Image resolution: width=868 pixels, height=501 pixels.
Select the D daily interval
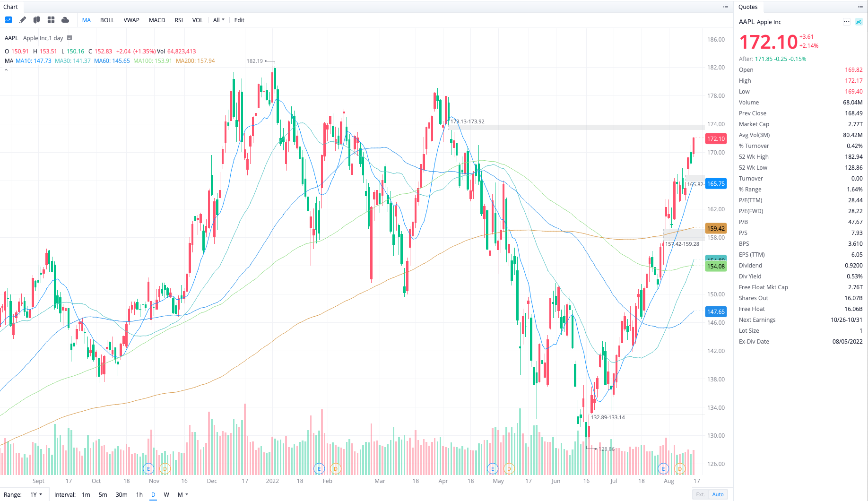[x=153, y=494]
